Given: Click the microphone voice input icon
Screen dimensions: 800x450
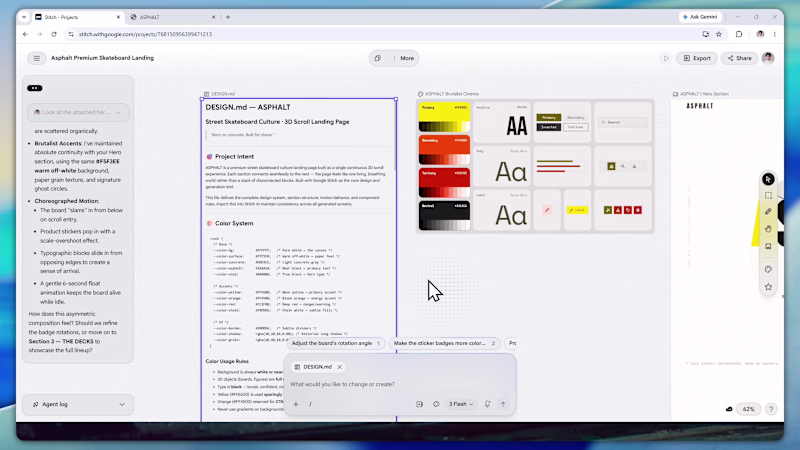Looking at the screenshot, I should coord(487,404).
